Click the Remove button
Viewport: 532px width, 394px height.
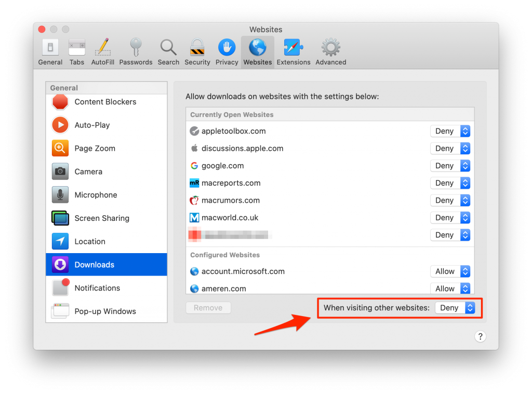pyautogui.click(x=208, y=308)
